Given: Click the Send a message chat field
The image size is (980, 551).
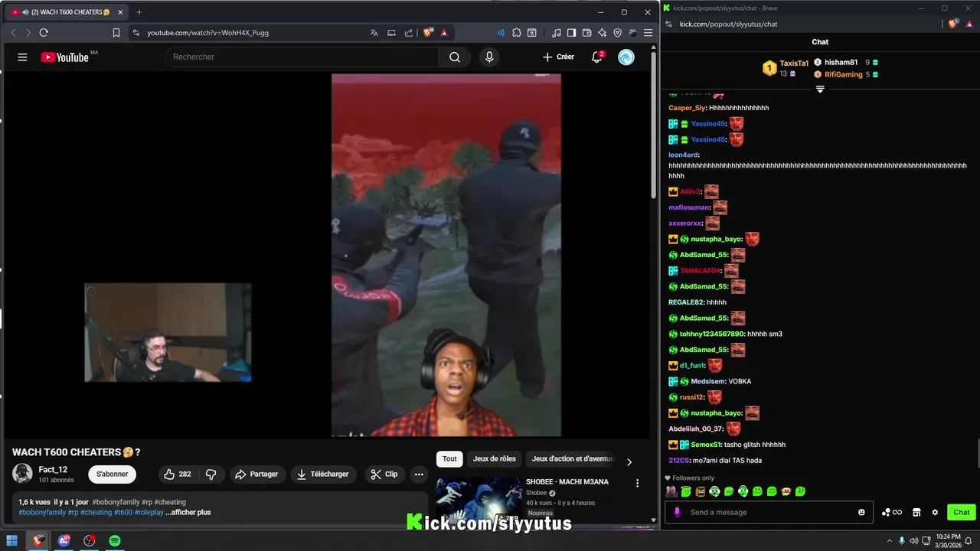Looking at the screenshot, I should pos(769,513).
